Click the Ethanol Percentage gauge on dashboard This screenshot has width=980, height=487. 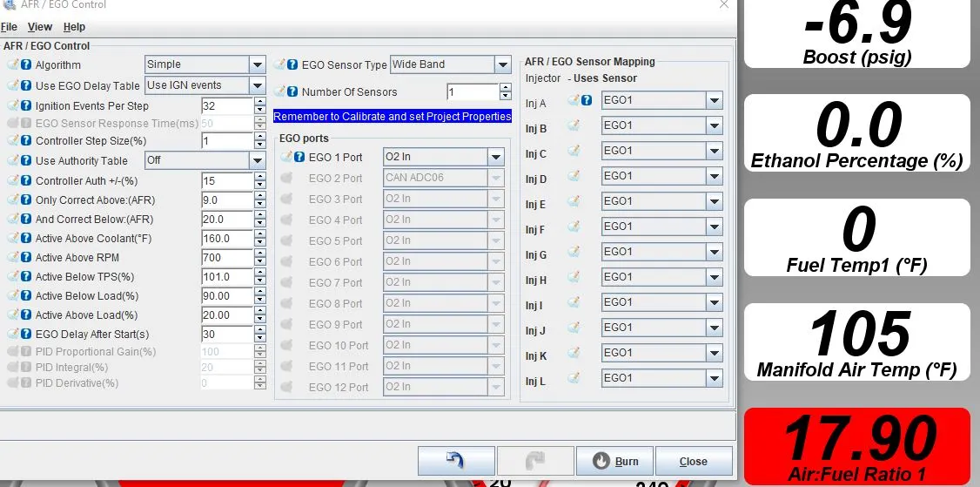(x=857, y=133)
